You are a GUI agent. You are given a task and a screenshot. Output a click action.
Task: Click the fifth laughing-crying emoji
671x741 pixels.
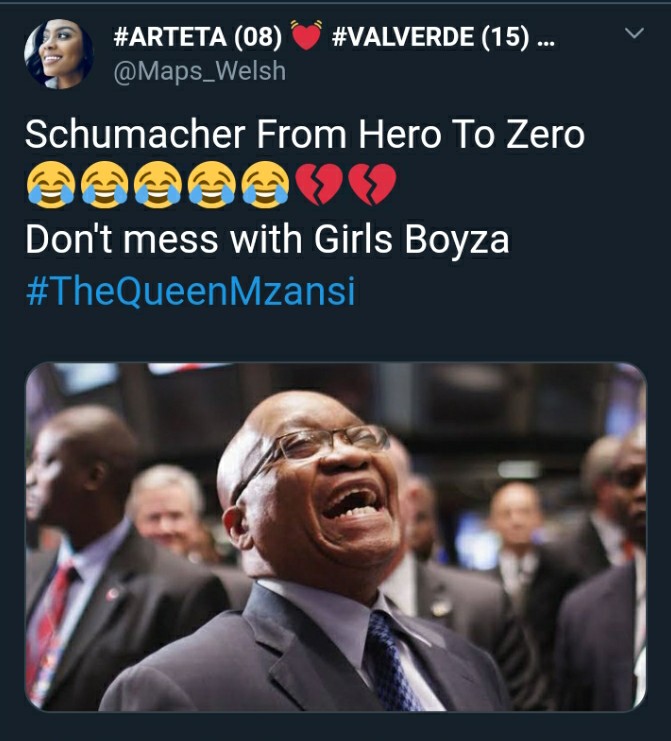pos(265,185)
